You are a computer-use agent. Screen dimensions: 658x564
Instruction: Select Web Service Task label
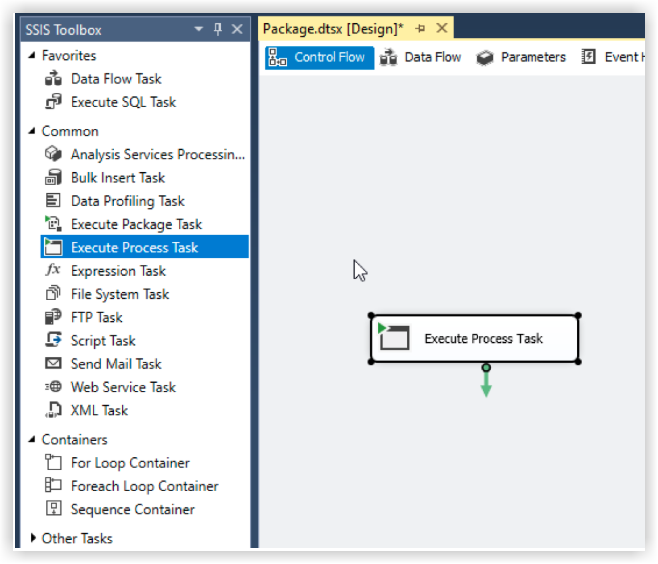123,387
